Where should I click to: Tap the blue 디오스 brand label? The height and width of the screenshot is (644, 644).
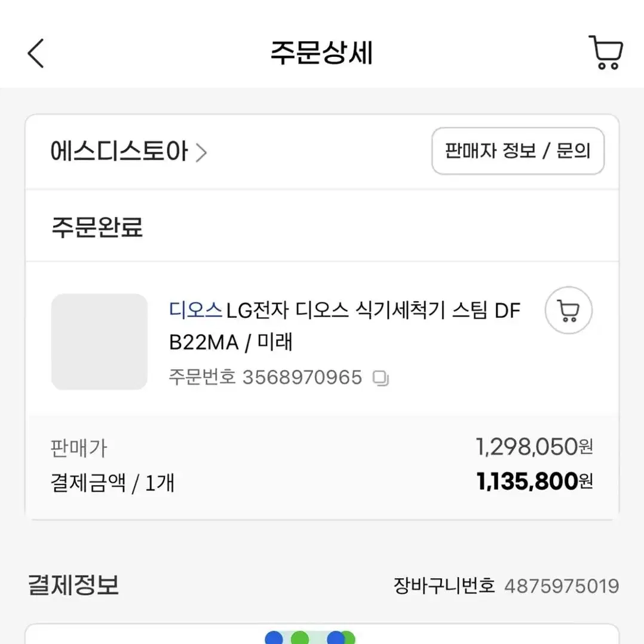[195, 309]
